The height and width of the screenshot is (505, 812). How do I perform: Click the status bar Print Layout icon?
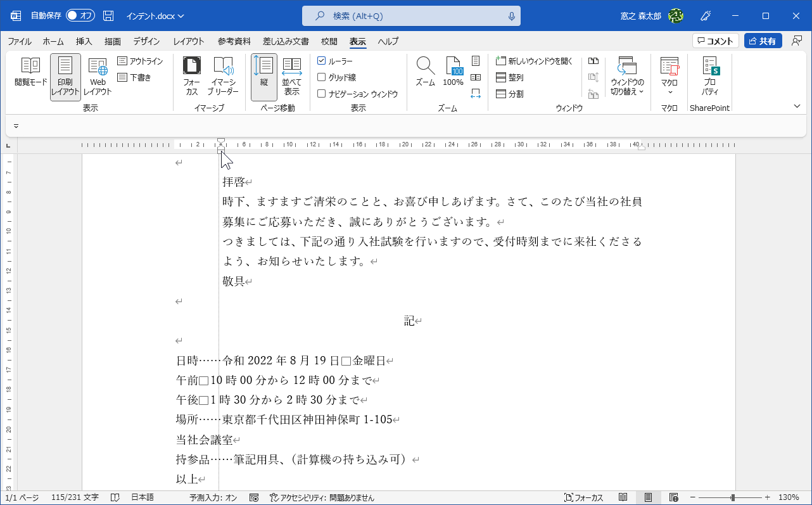pos(649,497)
